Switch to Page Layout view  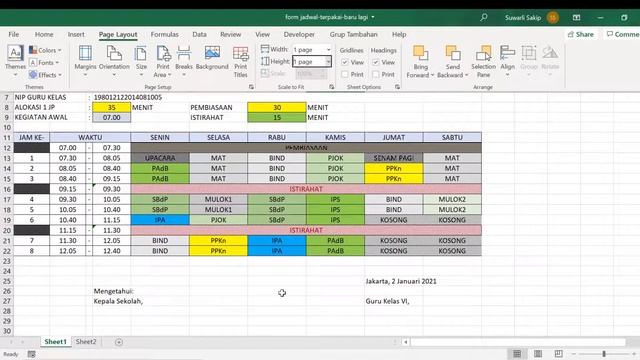coord(538,353)
